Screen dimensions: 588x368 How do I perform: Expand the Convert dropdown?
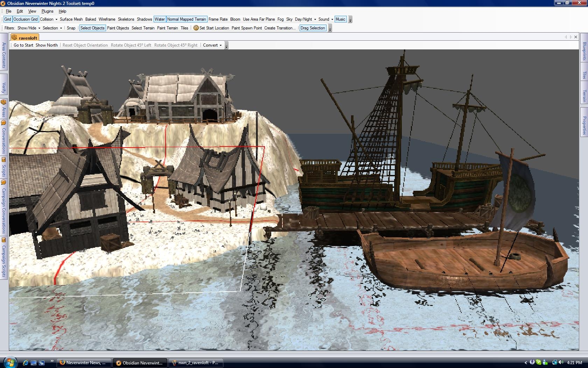[x=212, y=45]
